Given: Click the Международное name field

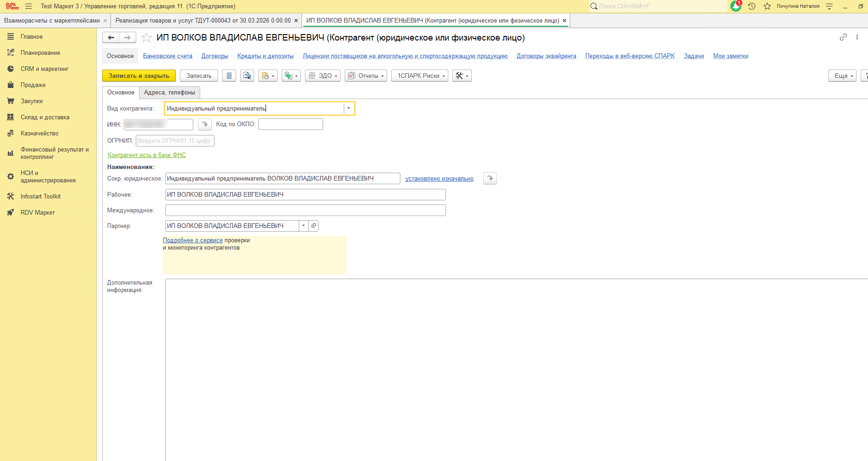Looking at the screenshot, I should click(x=306, y=210).
